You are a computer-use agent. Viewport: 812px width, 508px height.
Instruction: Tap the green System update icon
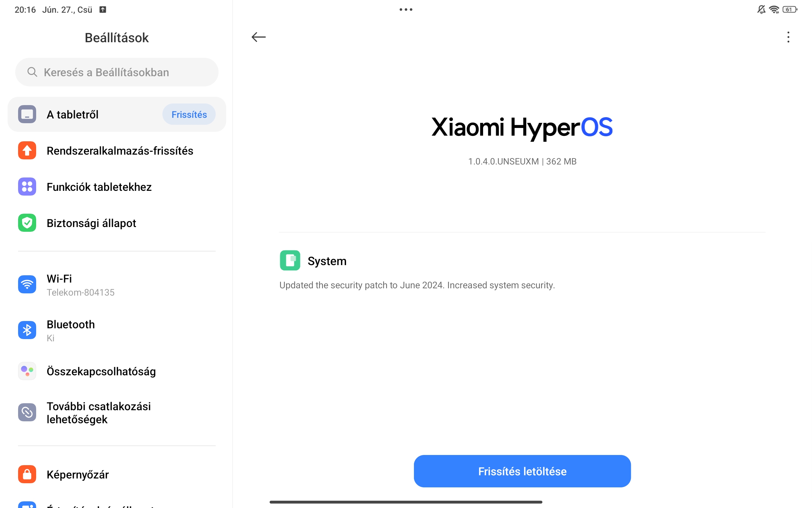[290, 260]
